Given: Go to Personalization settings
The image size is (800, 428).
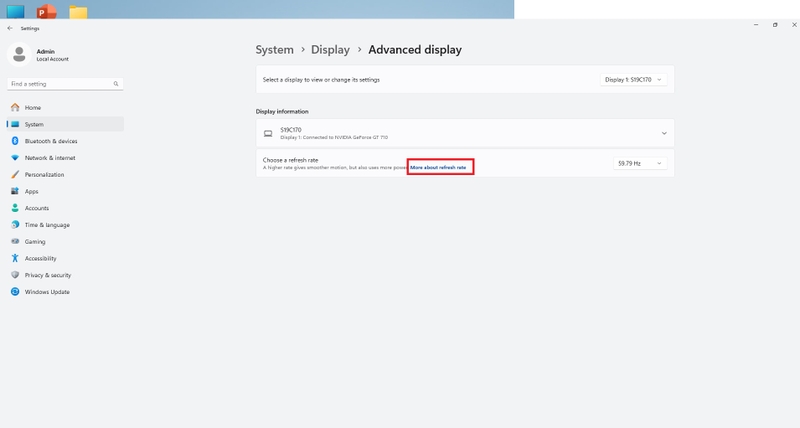Looking at the screenshot, I should point(65,174).
